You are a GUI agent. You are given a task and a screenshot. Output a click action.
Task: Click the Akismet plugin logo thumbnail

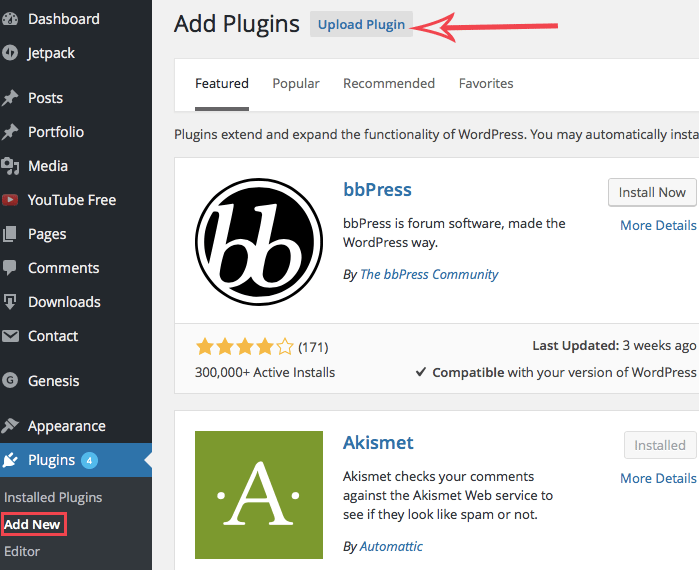259,495
